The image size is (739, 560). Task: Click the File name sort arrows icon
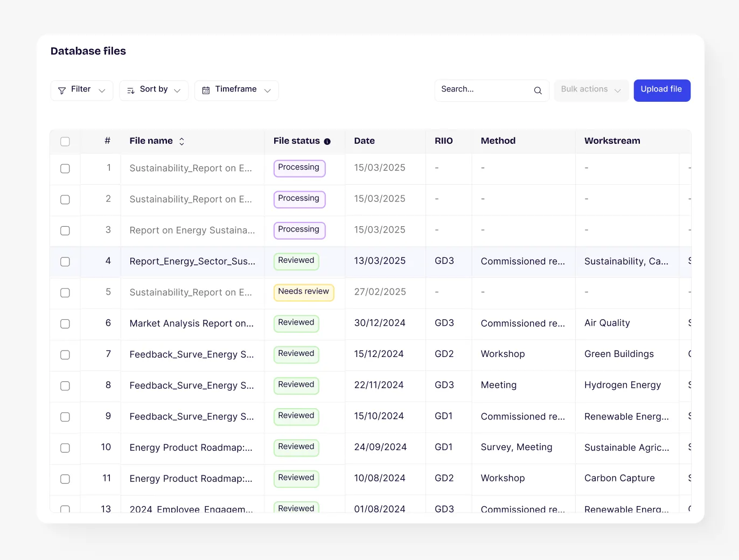tap(182, 141)
